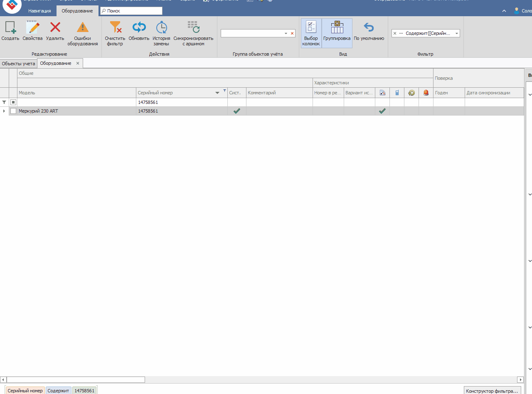
Task: Expand the Меркурий 230 ART row arrow
Action: tap(4, 111)
